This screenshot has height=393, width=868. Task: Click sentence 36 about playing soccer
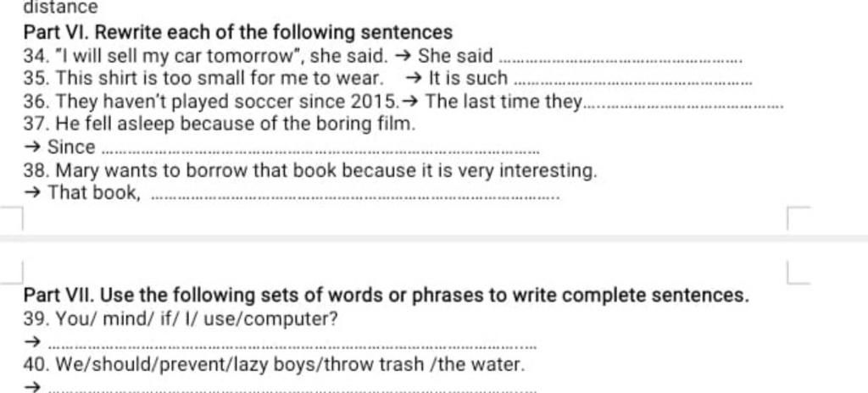[x=211, y=102]
